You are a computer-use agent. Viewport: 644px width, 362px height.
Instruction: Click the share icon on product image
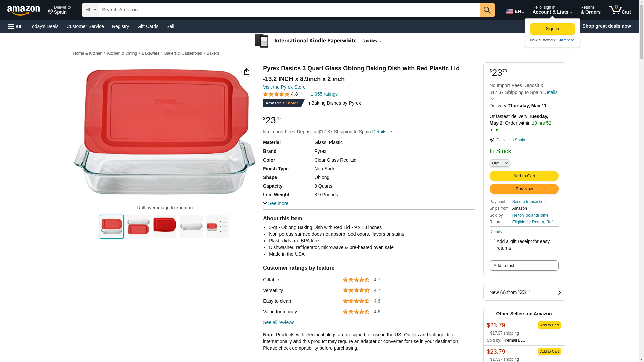click(247, 71)
